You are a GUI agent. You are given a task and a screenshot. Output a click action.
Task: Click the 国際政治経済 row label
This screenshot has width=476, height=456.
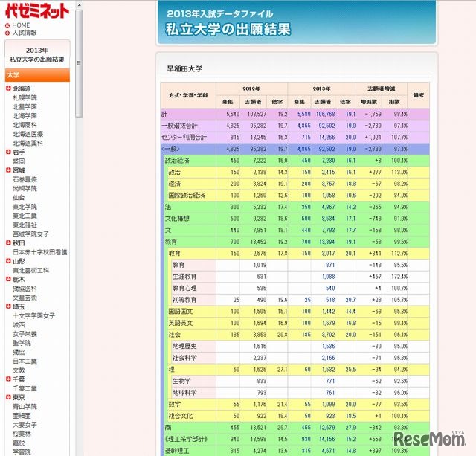(x=187, y=195)
